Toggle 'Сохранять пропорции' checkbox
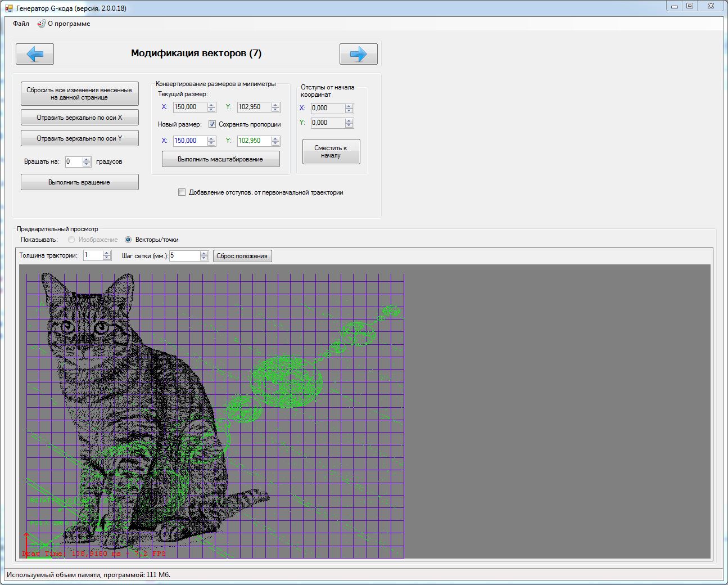 click(x=212, y=124)
